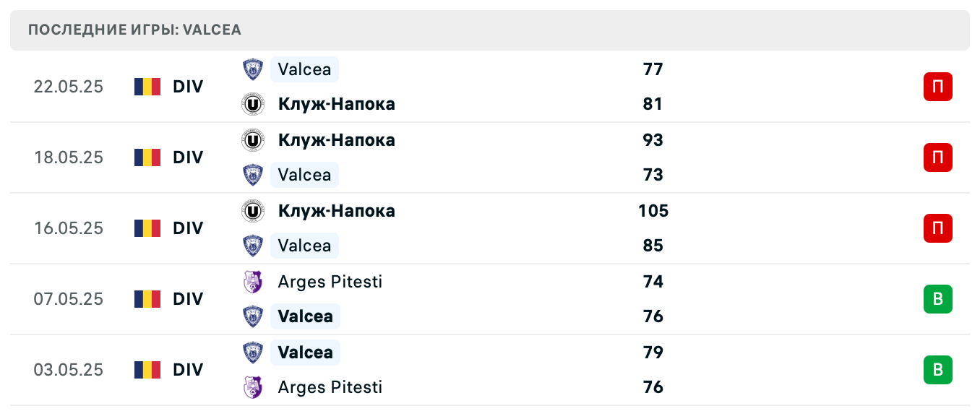The height and width of the screenshot is (419, 980).
Task: Click red loss badge for 22.05.25 game
Action: click(x=937, y=87)
